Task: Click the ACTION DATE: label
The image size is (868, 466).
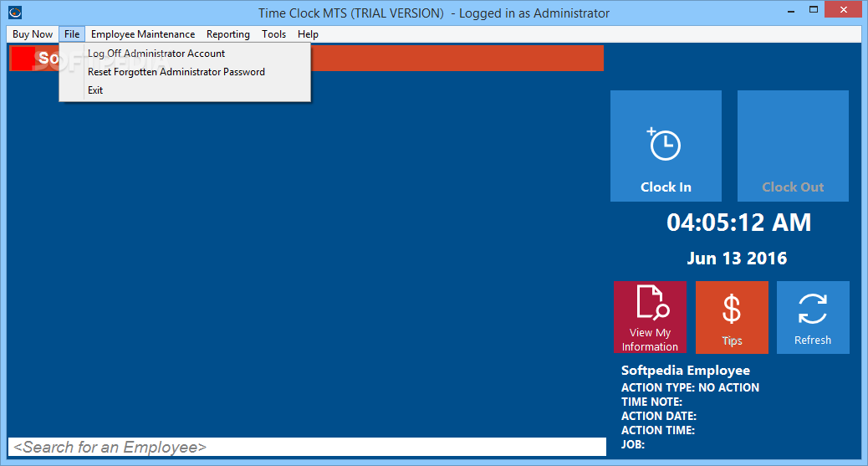Action: (659, 416)
